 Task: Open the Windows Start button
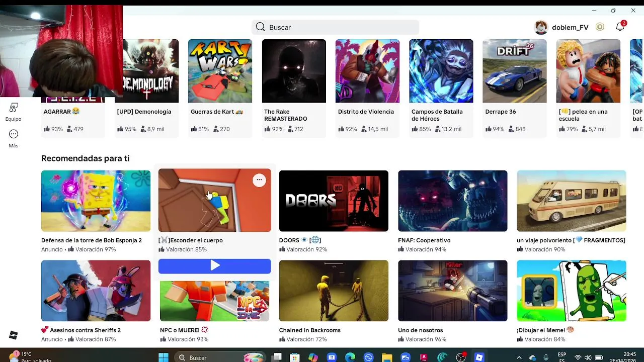pyautogui.click(x=164, y=357)
